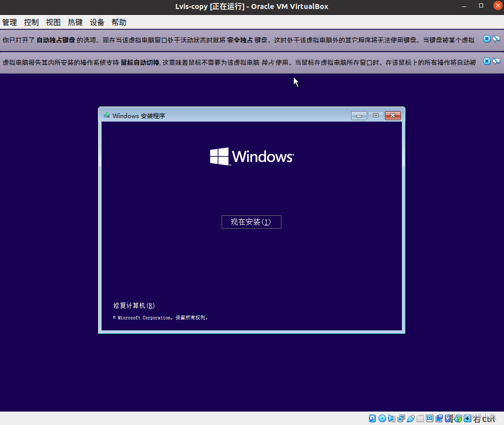Viewport: 504px width, 425px height.
Task: Maximize the VirtualBox window
Action: (x=481, y=6)
